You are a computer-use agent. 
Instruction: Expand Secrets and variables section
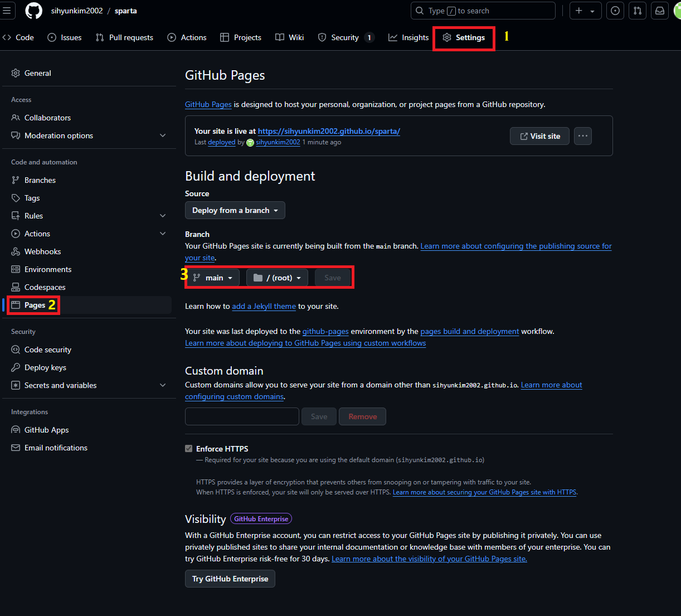coord(89,385)
